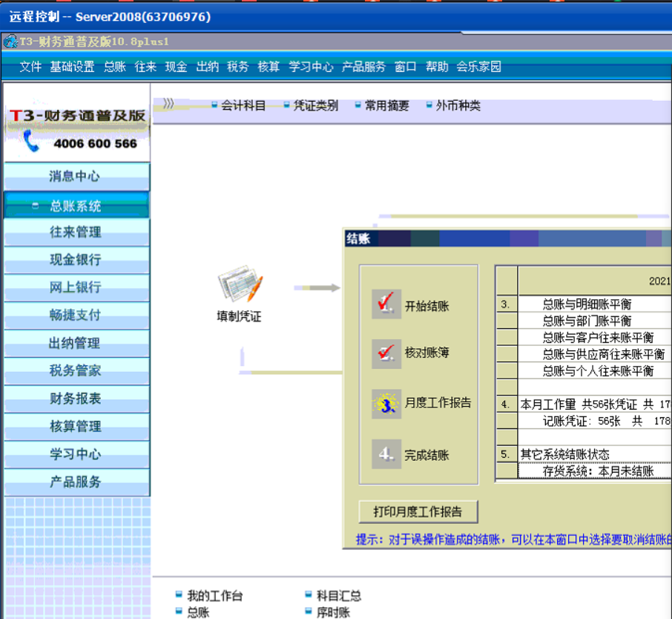
Task: Click the T3-财务通普及版 sidebar logo
Action: tap(77, 115)
